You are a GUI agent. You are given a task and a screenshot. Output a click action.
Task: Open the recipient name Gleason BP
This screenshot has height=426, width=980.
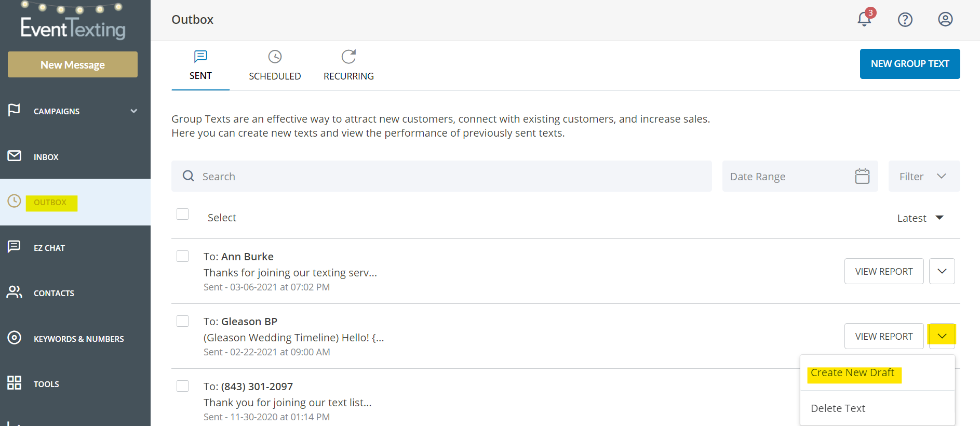tap(249, 322)
